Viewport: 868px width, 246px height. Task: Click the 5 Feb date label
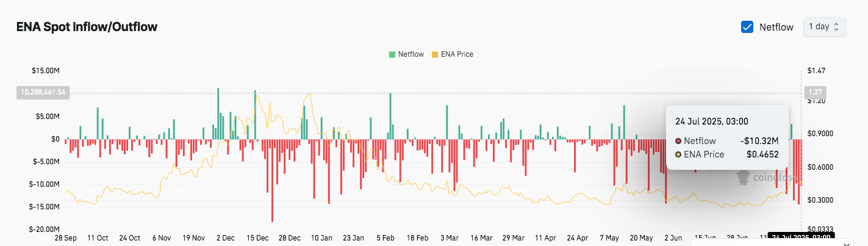386,237
